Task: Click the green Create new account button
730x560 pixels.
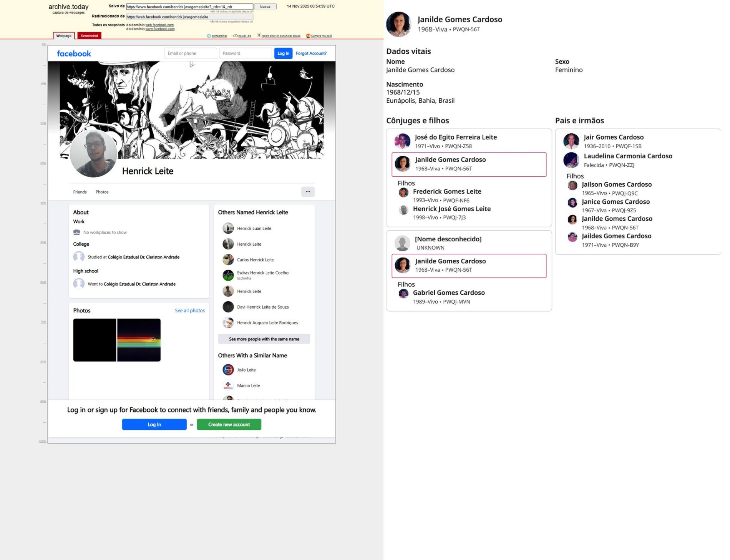Action: tap(229, 424)
